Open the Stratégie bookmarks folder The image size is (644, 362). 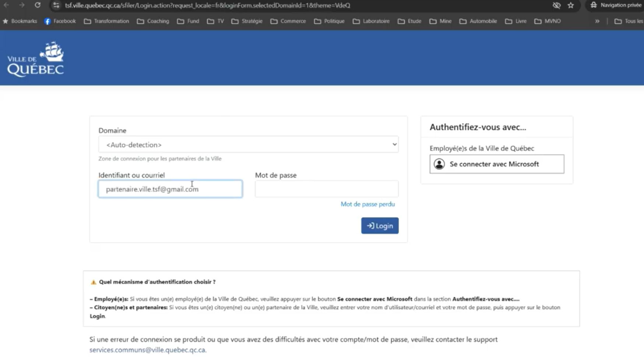tap(247, 21)
